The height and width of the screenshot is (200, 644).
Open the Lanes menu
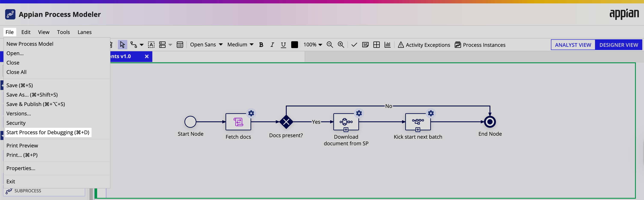click(x=85, y=32)
